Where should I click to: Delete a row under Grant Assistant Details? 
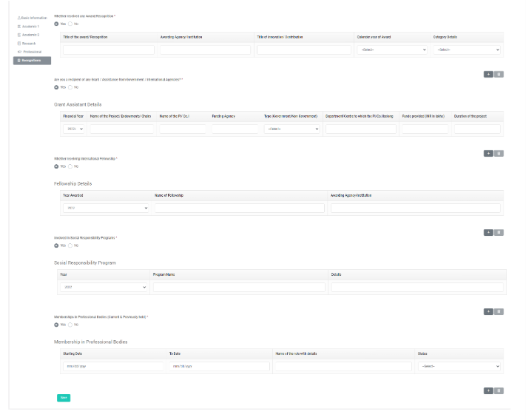point(499,154)
